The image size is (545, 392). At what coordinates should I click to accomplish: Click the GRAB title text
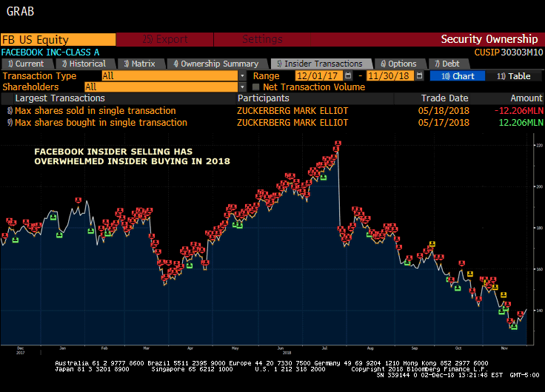click(x=20, y=11)
